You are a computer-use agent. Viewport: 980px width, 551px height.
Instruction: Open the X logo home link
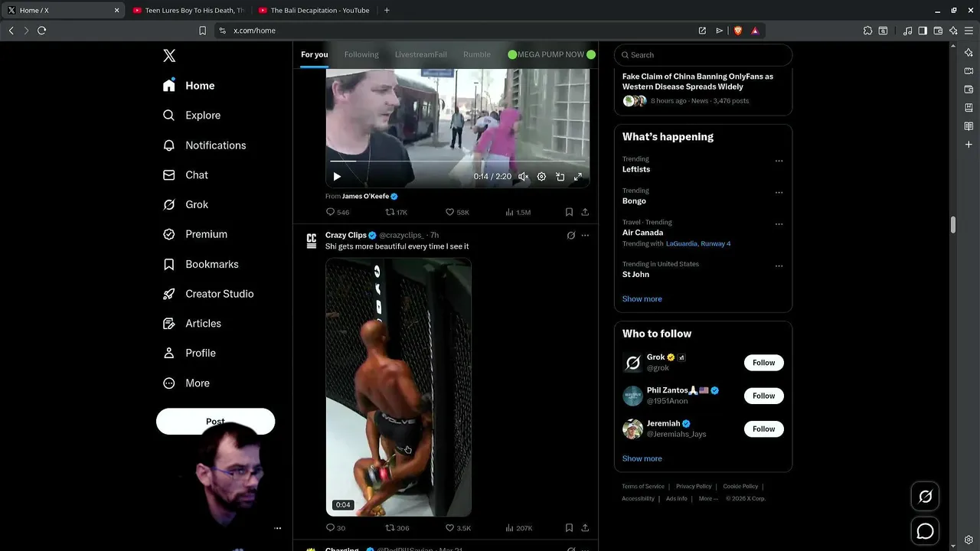pos(169,56)
